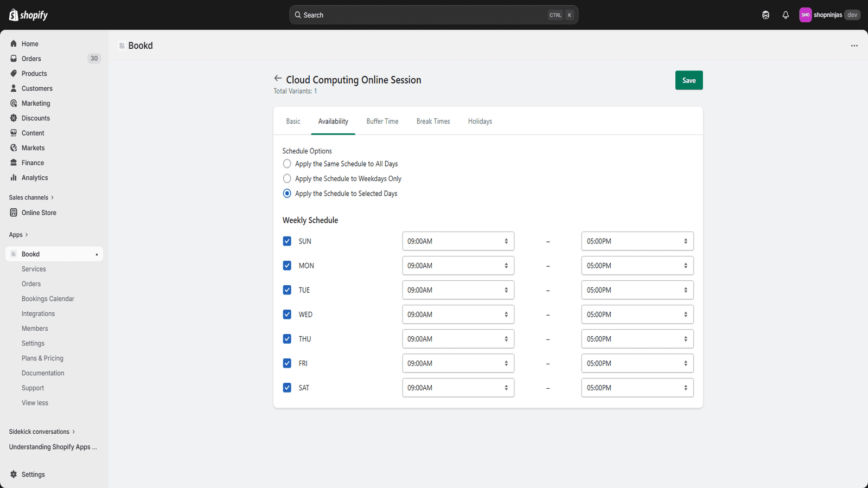Click the Online Store icon

click(14, 213)
